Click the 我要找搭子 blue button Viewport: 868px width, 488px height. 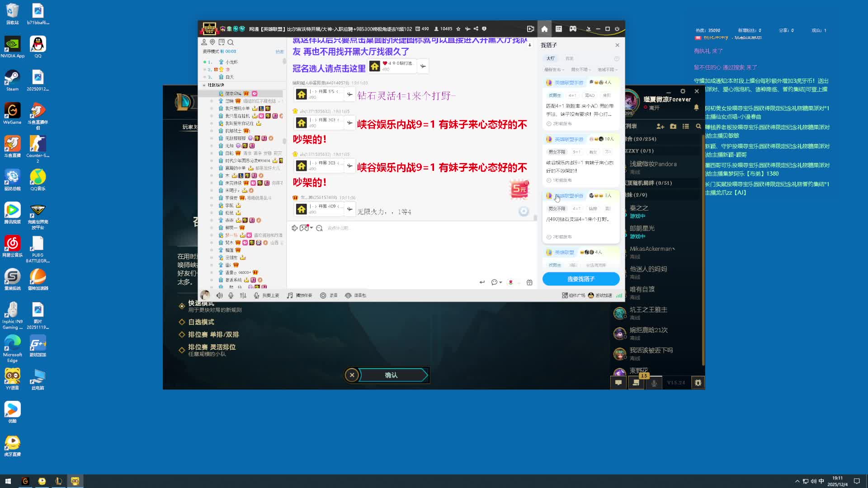tap(581, 279)
